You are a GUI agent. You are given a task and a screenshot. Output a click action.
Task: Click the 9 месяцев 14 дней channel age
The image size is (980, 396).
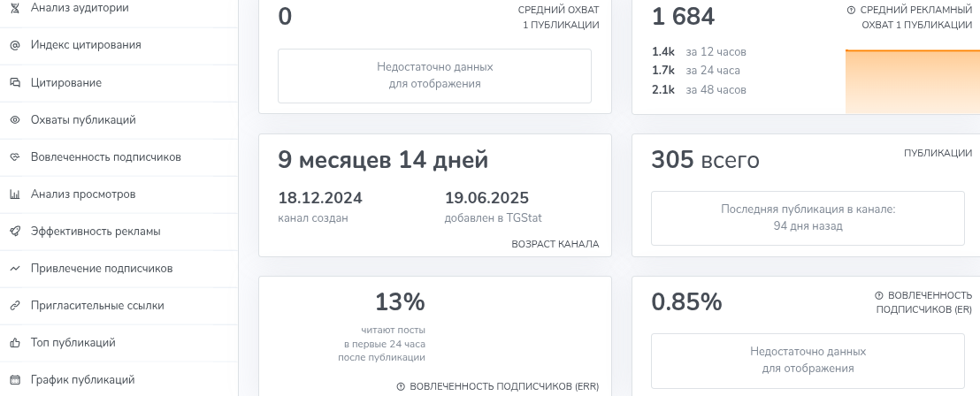382,160
